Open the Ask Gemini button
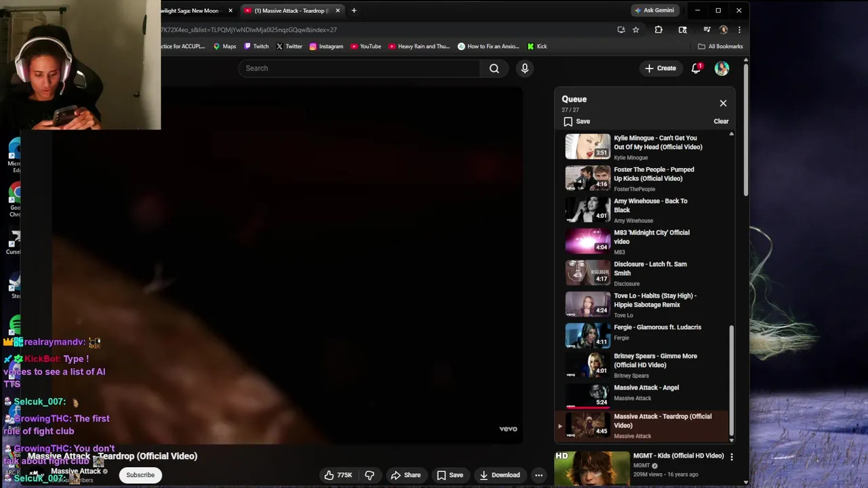 pos(654,10)
